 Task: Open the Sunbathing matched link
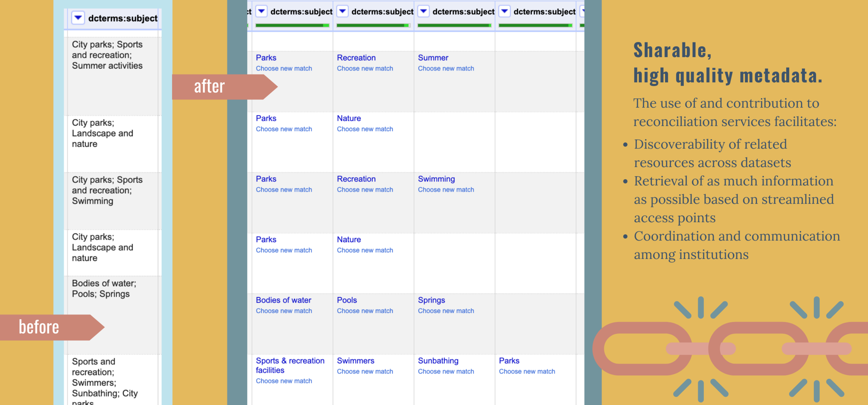pyautogui.click(x=438, y=361)
